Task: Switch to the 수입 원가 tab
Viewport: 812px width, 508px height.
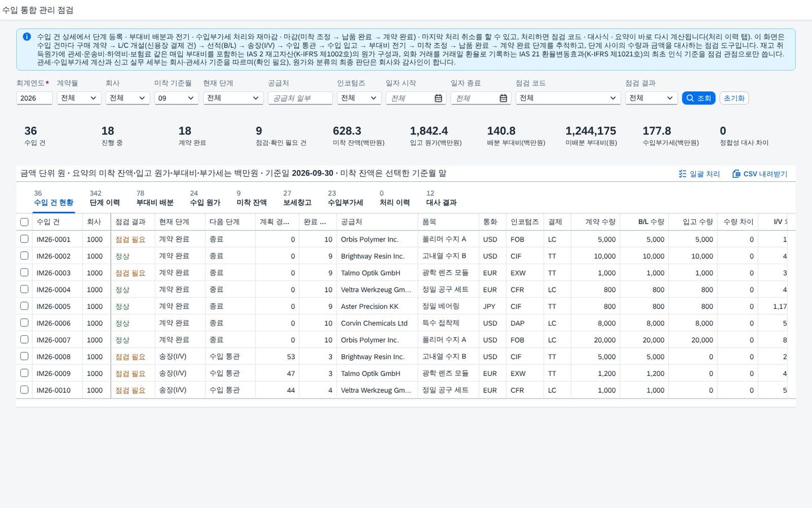Action: pyautogui.click(x=205, y=198)
